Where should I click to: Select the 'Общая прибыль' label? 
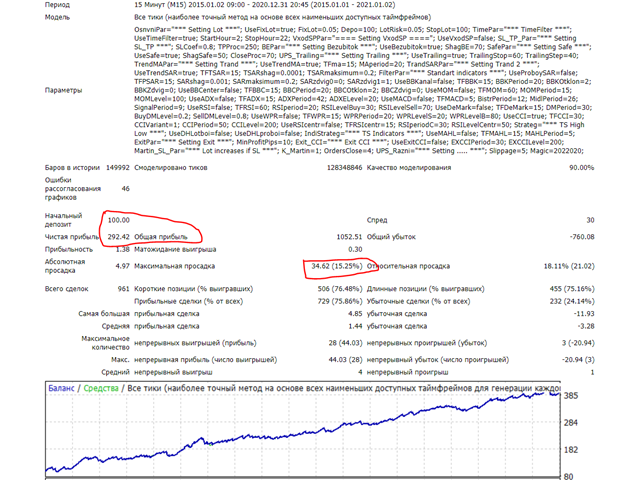click(x=161, y=237)
